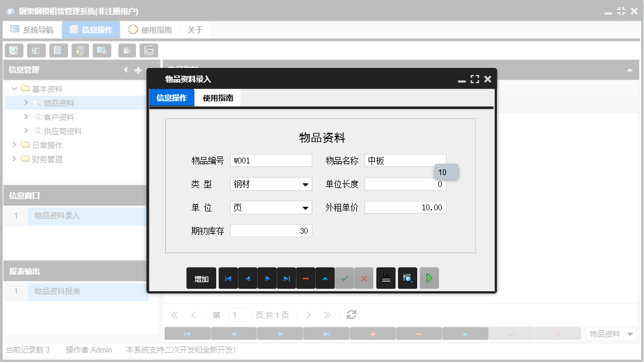Open the report icon on the main toolbar
This screenshot has width=644, height=362.
tap(36, 50)
